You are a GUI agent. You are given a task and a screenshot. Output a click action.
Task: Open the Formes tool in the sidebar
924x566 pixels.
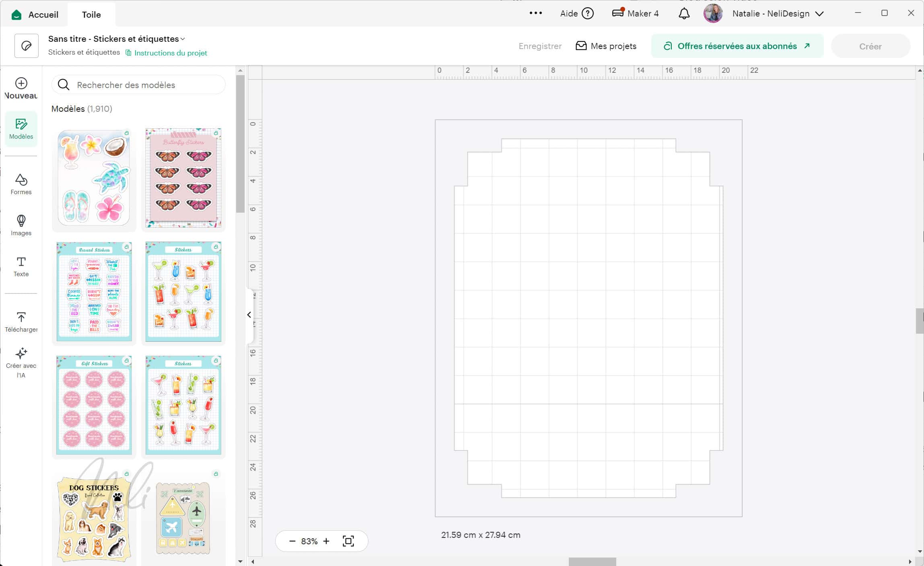[21, 185]
